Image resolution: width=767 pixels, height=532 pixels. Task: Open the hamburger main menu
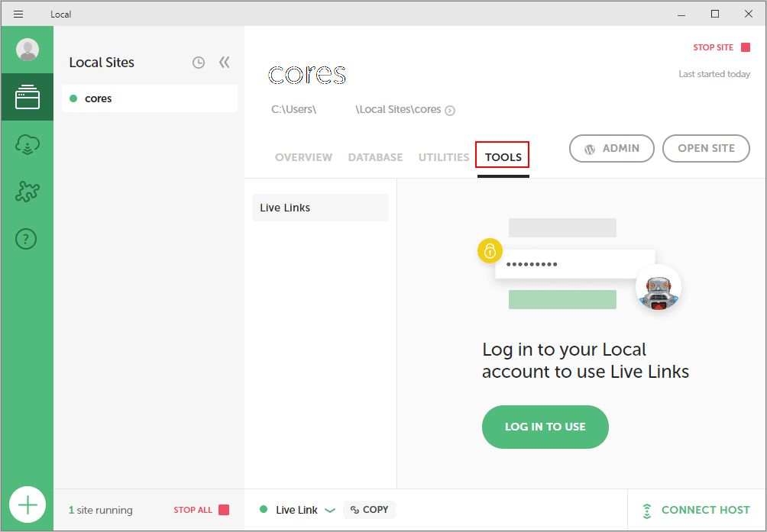click(18, 15)
